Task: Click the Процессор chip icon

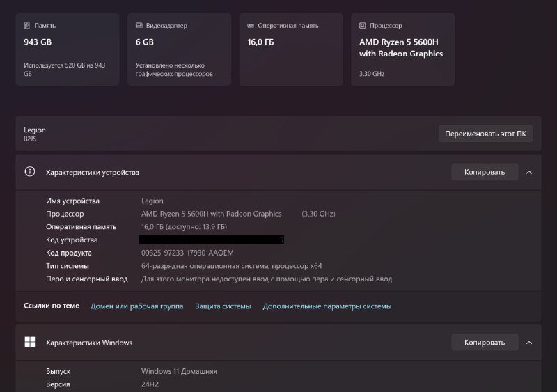Action: pos(362,26)
